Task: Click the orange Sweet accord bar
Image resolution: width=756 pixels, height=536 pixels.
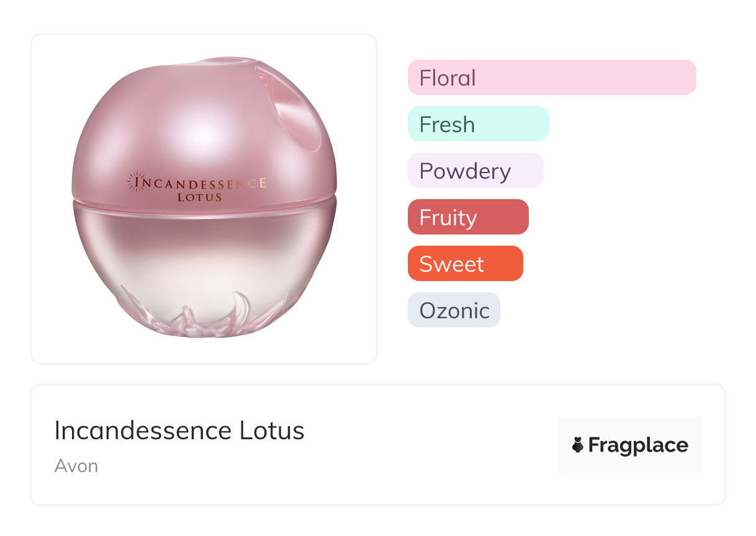Action: point(465,264)
